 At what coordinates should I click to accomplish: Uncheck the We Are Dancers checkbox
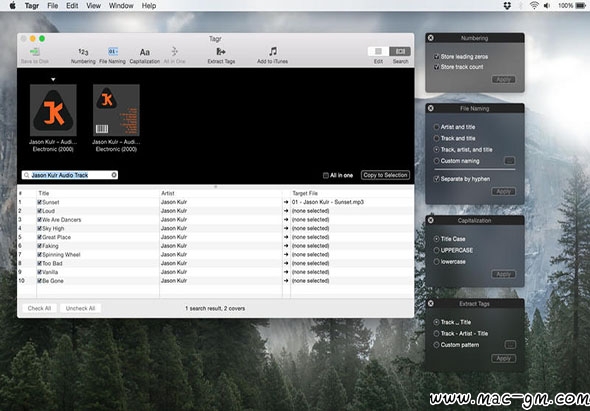pyautogui.click(x=40, y=219)
